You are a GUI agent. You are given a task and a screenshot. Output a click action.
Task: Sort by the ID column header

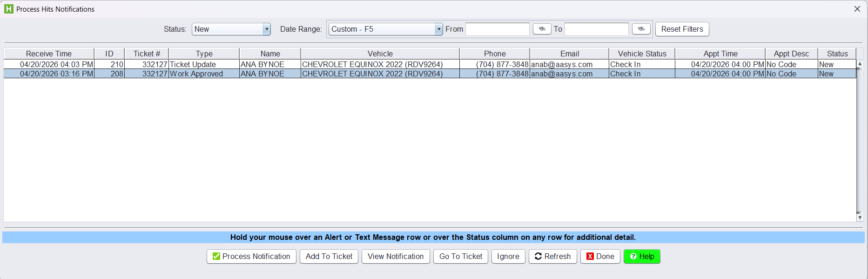pyautogui.click(x=109, y=54)
